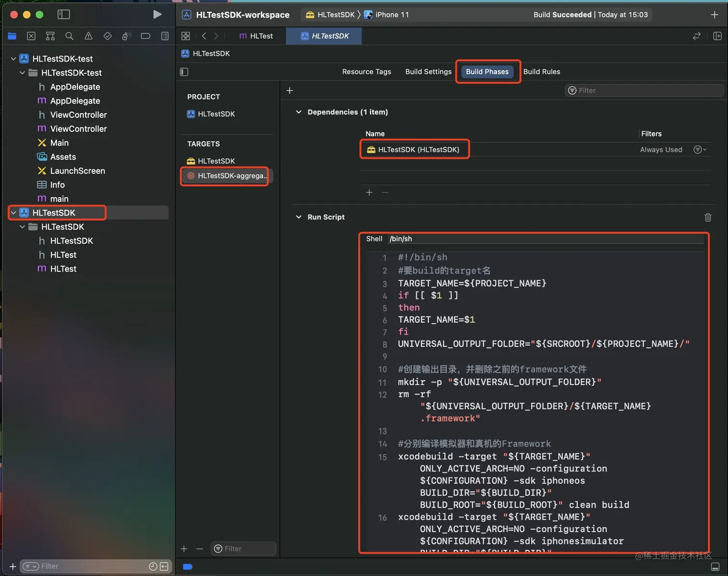Remove dependency with minus button
728x576 pixels.
[x=385, y=192]
